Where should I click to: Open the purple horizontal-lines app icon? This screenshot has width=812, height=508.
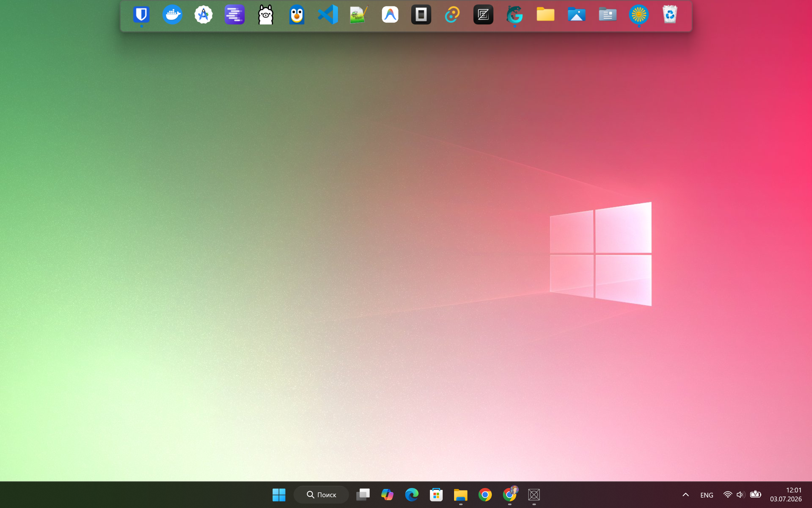click(234, 15)
